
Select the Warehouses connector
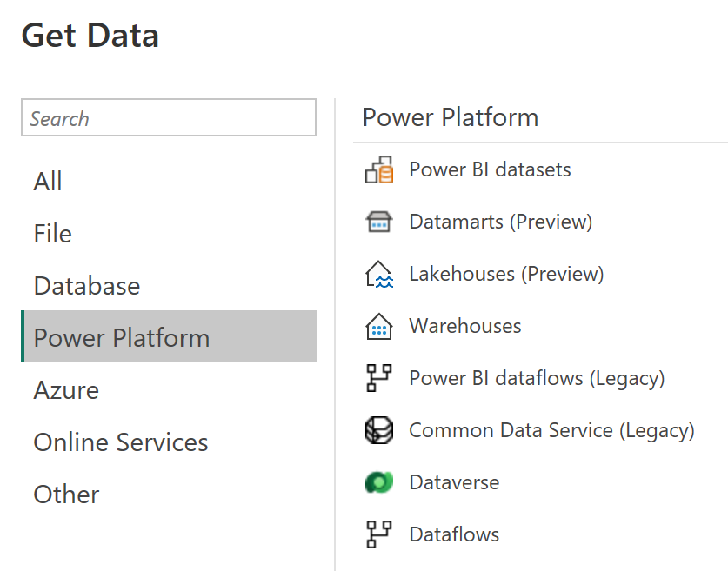click(x=465, y=326)
